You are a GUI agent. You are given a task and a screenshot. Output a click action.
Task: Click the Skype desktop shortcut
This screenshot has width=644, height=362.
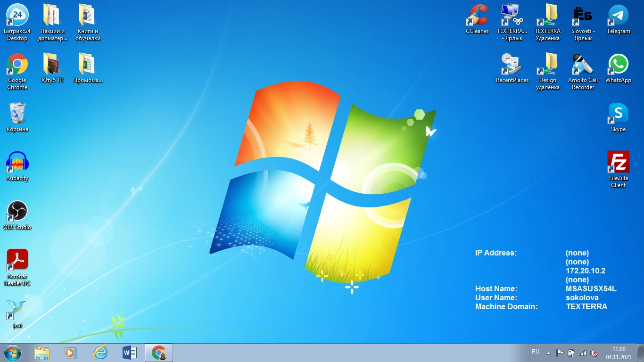click(x=619, y=117)
